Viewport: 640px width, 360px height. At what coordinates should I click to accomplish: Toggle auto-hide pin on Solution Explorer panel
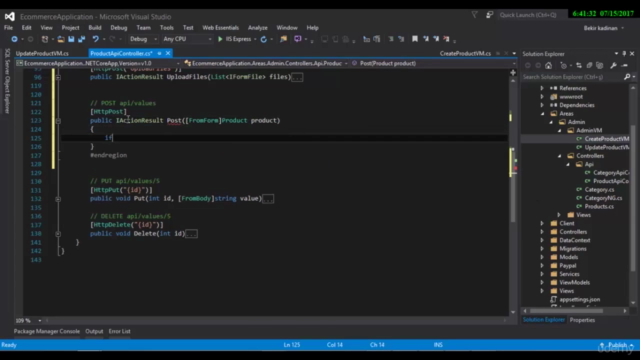pyautogui.click(x=624, y=53)
